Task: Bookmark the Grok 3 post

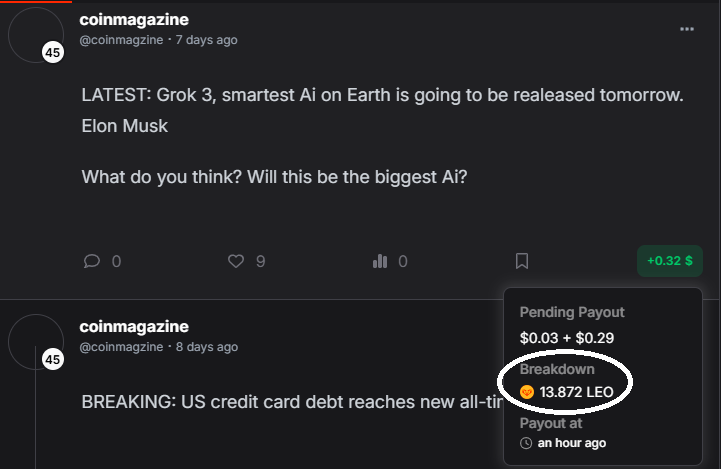Action: click(x=522, y=261)
